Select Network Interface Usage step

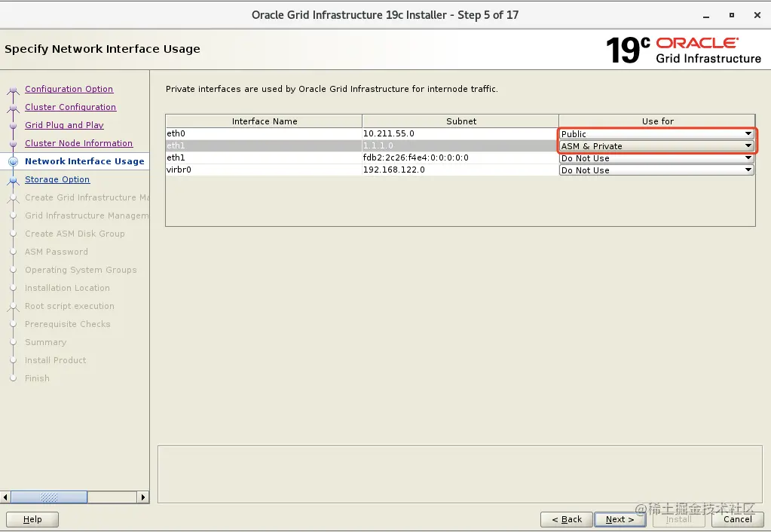coord(84,161)
